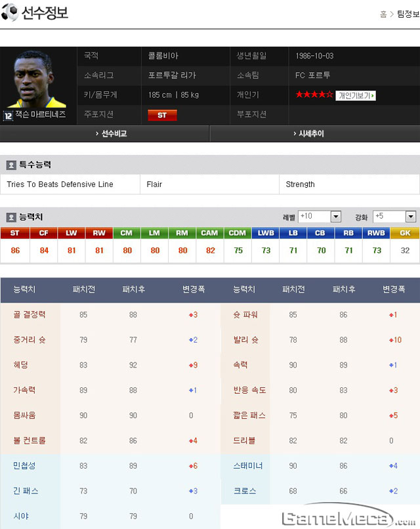Click the 긴 패스 stat label
This screenshot has height=529, width=420.
click(x=26, y=491)
